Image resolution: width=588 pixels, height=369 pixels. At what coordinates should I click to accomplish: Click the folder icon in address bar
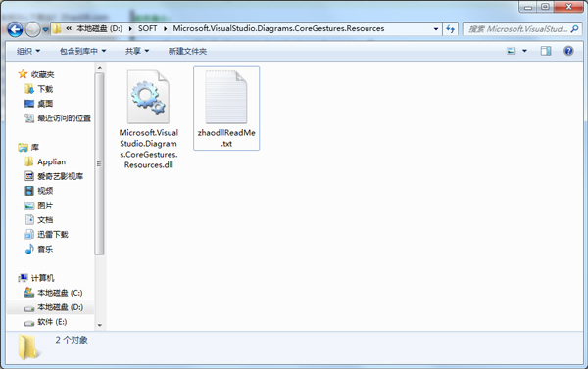(57, 28)
